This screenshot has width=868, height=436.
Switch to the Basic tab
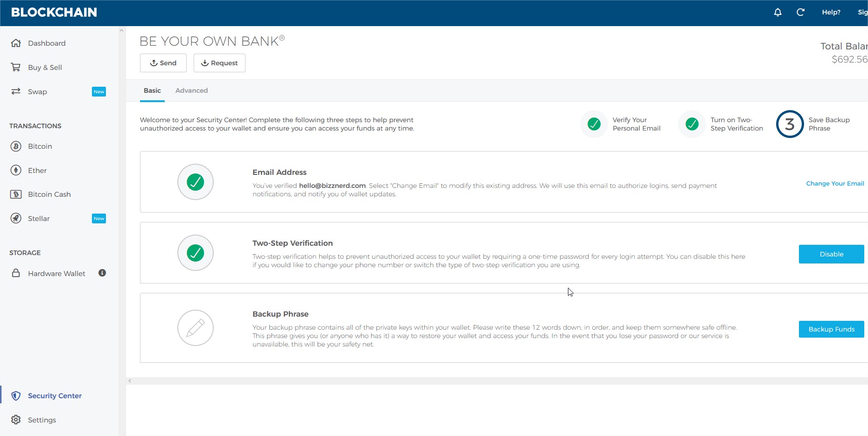coord(152,90)
